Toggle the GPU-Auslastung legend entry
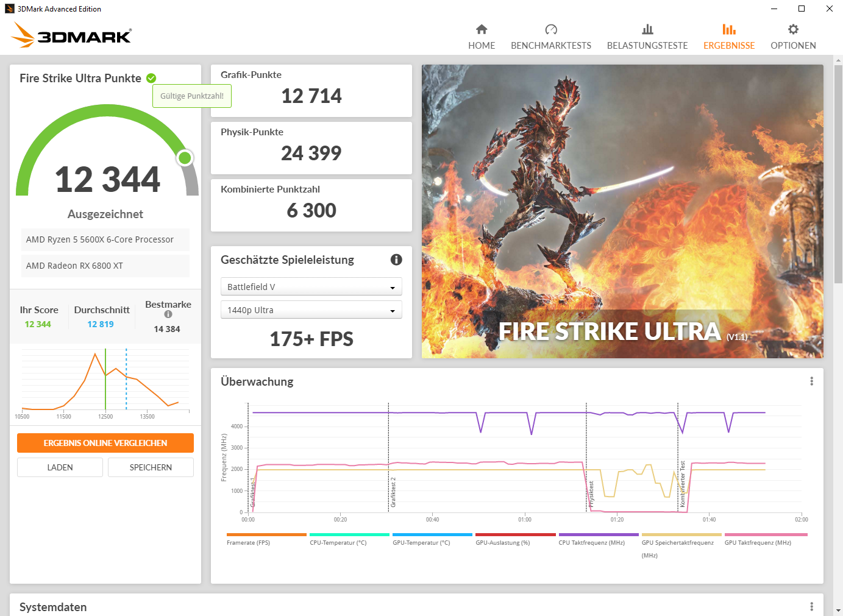 (503, 542)
